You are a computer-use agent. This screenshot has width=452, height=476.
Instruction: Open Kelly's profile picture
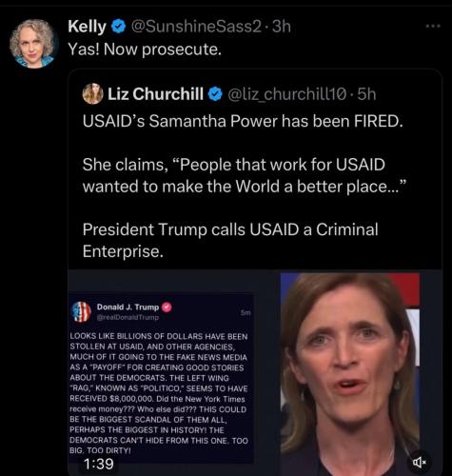(x=33, y=44)
